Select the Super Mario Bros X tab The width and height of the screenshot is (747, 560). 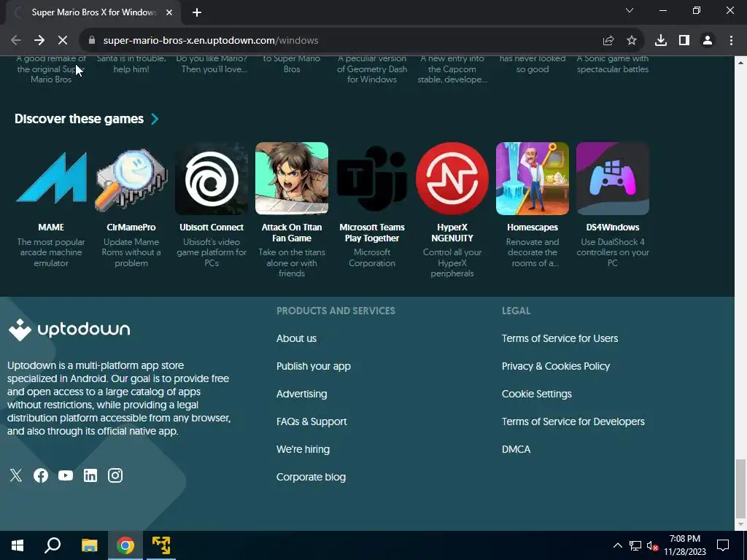coord(93,12)
